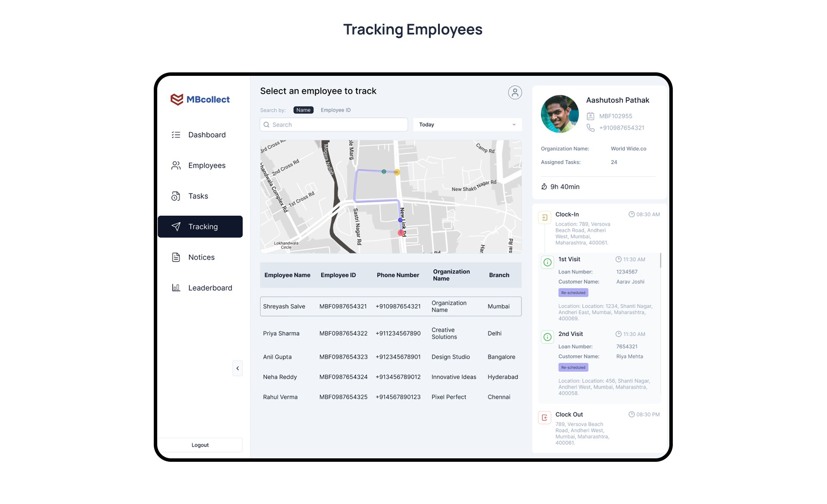The width and height of the screenshot is (827, 504).
Task: Collapse the sidebar with chevron arrow
Action: (237, 368)
